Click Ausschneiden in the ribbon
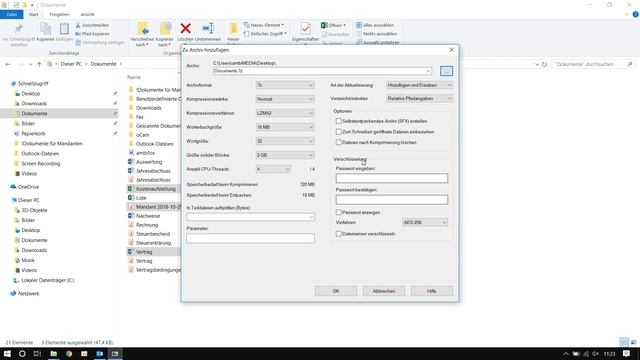Image resolution: width=640 pixels, height=360 pixels. 92,25
